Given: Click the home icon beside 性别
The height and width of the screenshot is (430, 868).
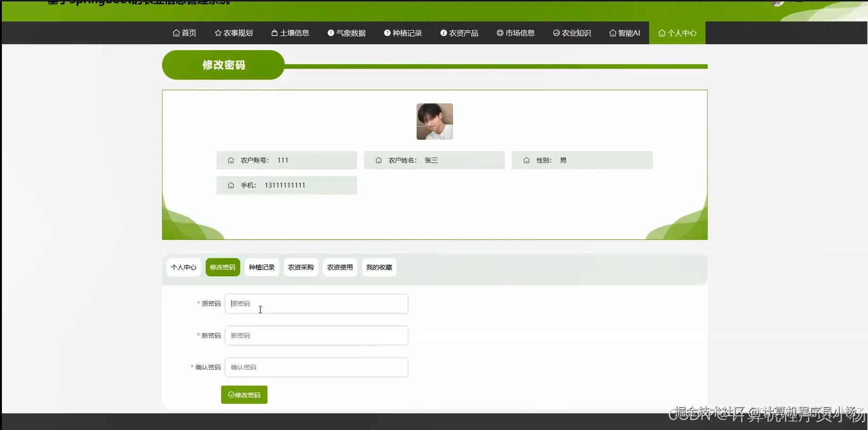Looking at the screenshot, I should (526, 160).
